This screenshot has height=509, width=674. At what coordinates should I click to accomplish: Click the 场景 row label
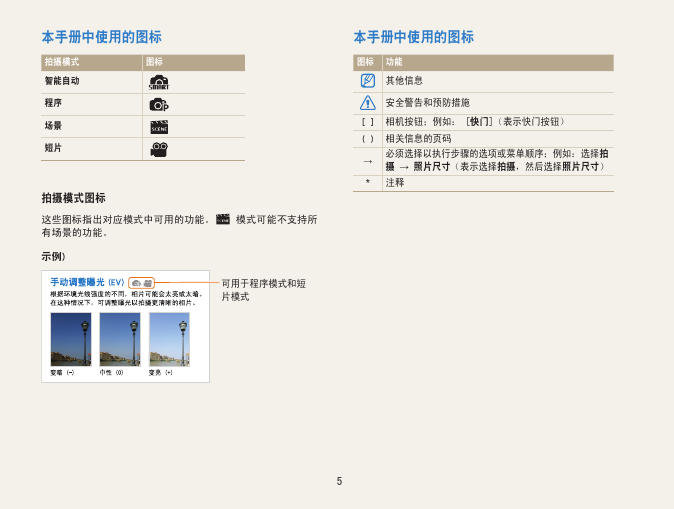pos(53,126)
